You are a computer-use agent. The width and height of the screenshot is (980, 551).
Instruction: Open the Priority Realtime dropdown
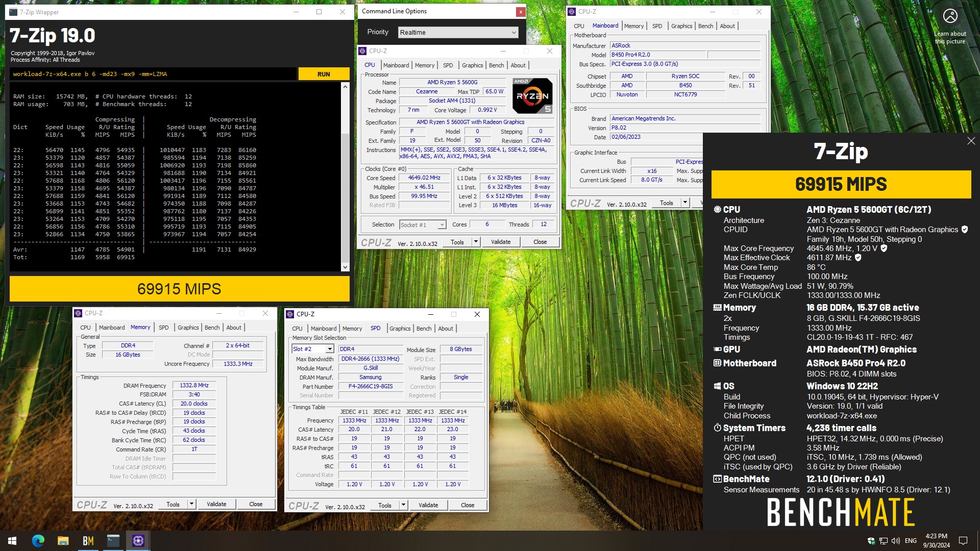pos(458,32)
